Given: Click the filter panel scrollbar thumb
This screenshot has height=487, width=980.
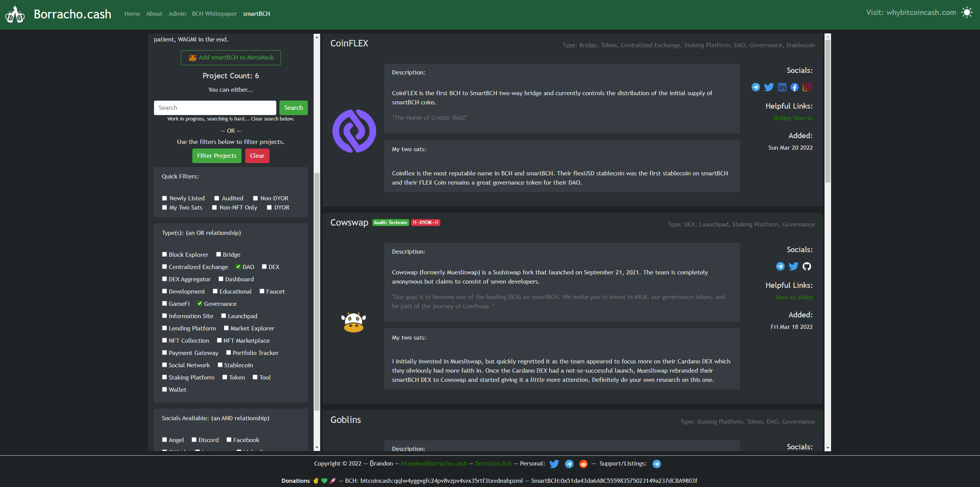Looking at the screenshot, I should click(x=317, y=292).
